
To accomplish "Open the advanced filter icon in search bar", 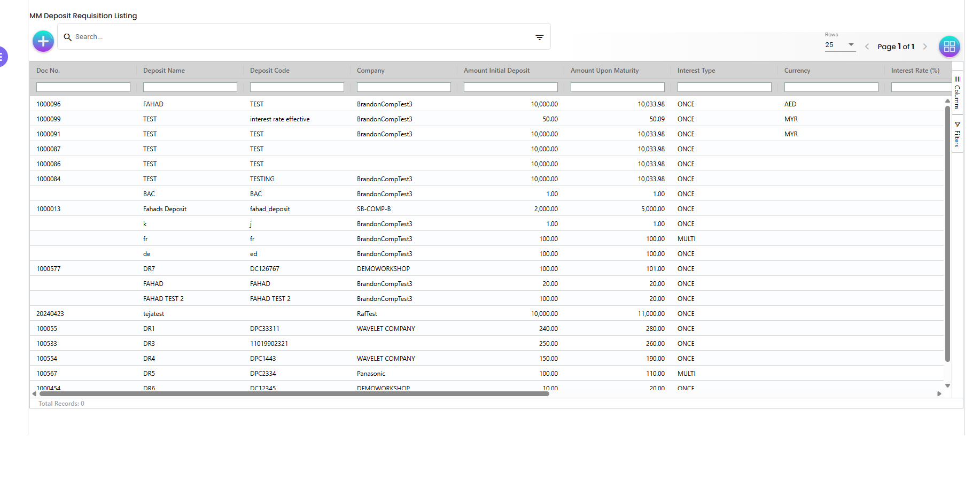I will [540, 37].
